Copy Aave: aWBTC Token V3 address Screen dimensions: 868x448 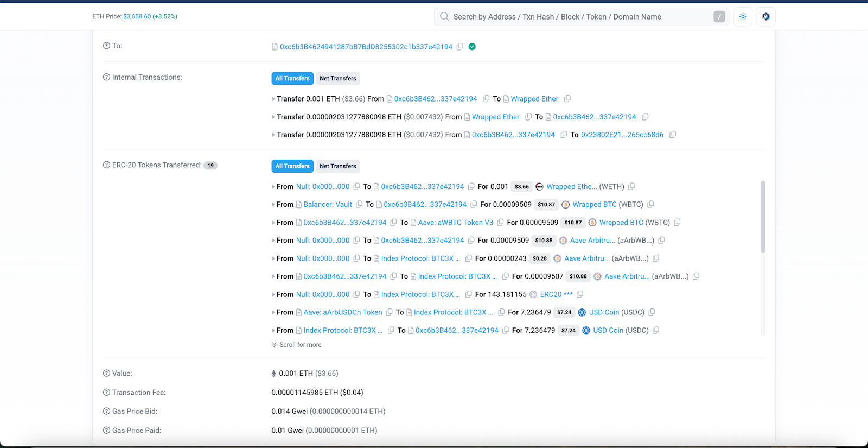tap(500, 223)
